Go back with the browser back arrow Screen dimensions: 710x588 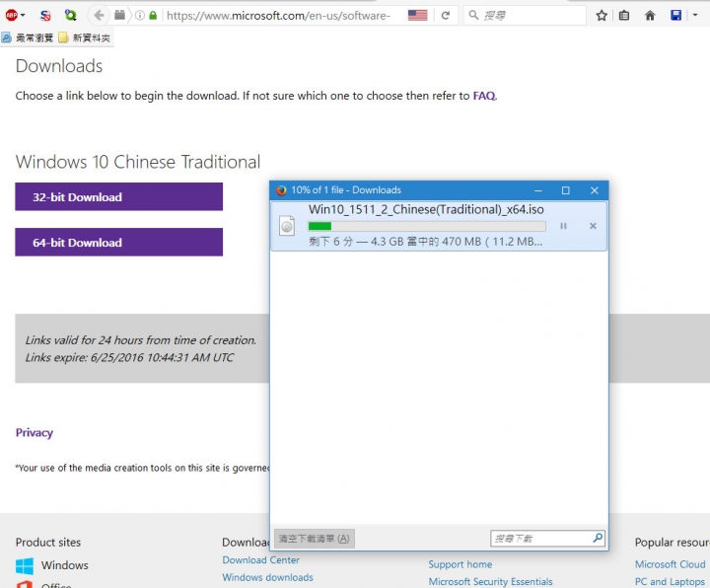(99, 16)
